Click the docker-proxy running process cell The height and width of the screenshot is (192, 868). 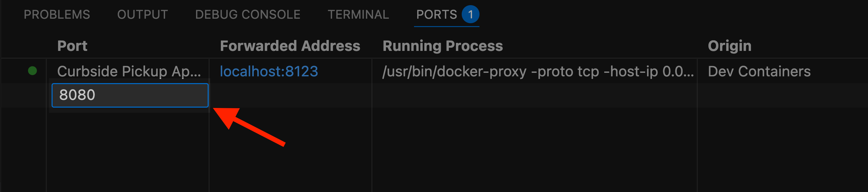click(x=538, y=72)
